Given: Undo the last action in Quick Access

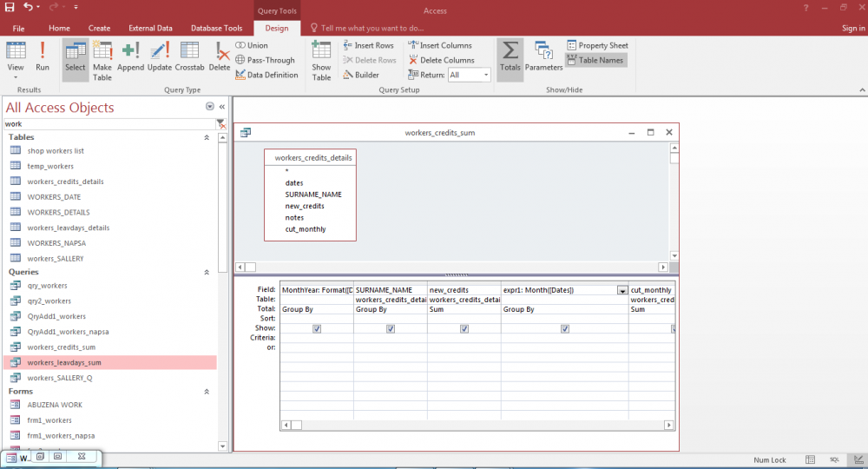Looking at the screenshot, I should click(29, 7).
